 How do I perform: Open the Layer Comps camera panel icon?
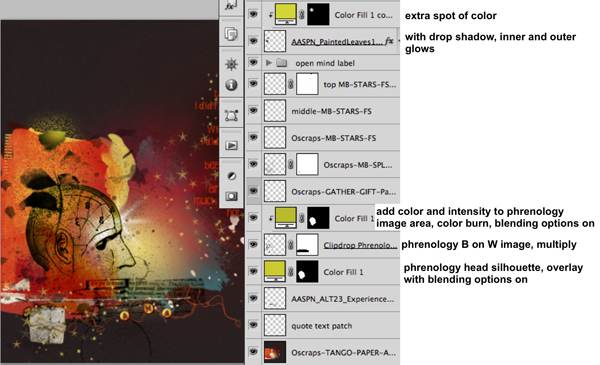click(x=231, y=196)
